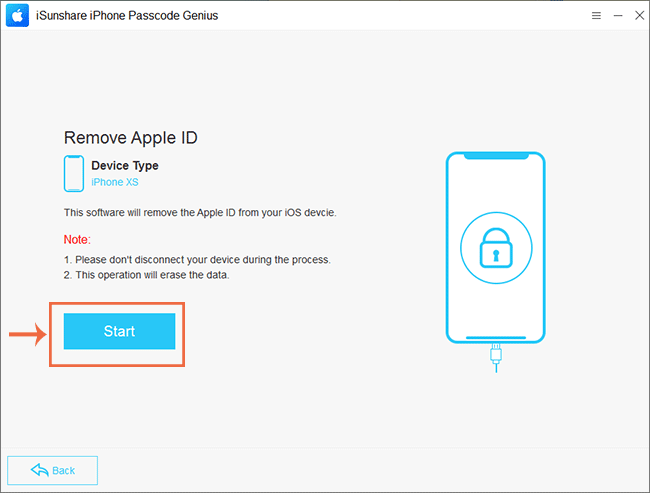This screenshot has height=493, width=650.
Task: Click the Remove Apple ID heading
Action: tap(131, 138)
